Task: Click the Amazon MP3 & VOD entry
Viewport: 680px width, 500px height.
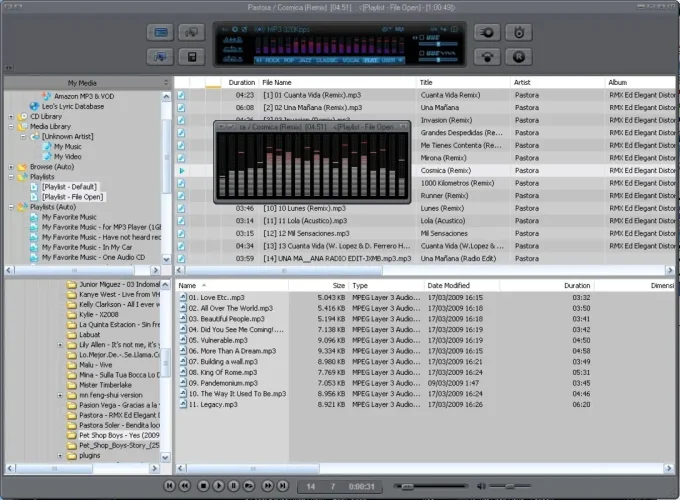Action: click(84, 96)
